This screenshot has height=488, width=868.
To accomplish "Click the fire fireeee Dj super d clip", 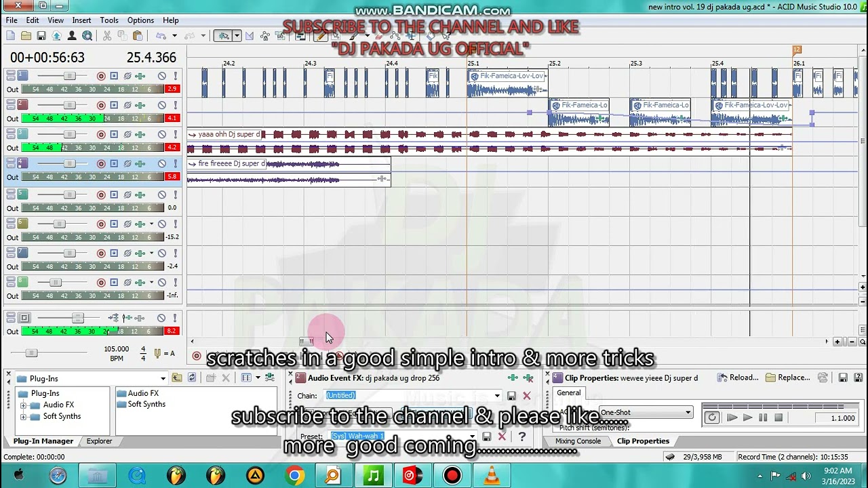I will tap(288, 171).
